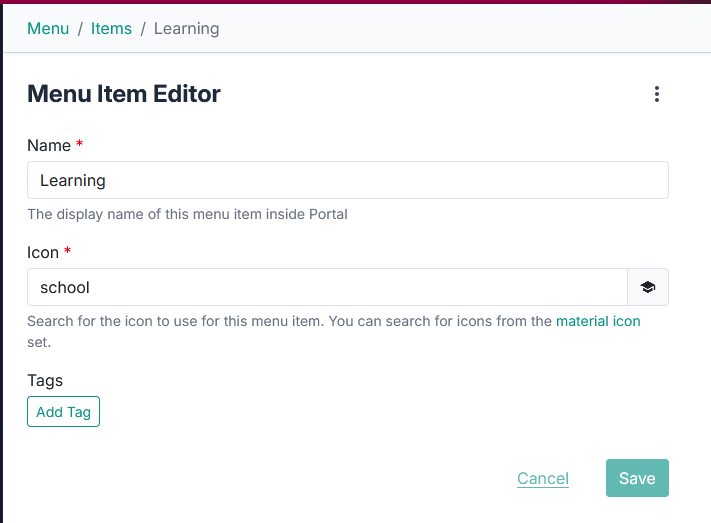Click the Tags section label

(x=45, y=380)
